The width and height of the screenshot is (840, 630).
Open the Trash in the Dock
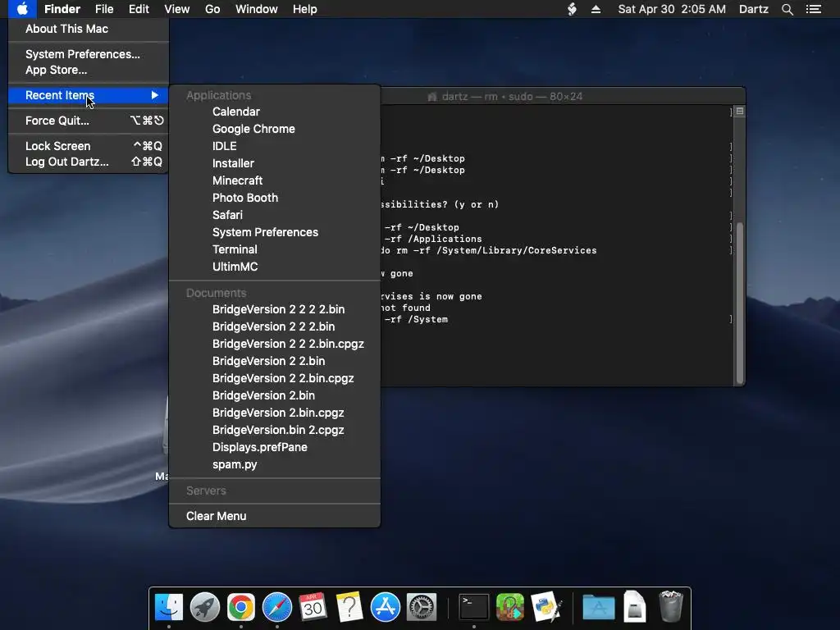click(671, 607)
